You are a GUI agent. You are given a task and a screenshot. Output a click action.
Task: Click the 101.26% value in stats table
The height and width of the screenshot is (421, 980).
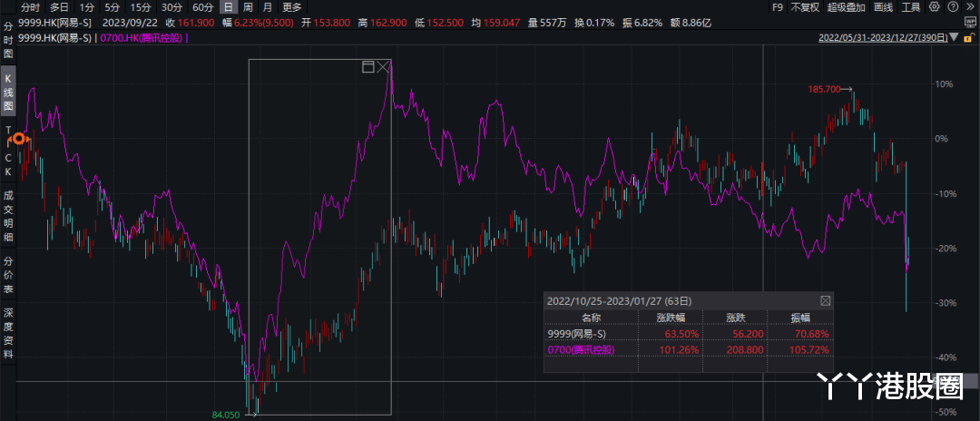(x=680, y=350)
